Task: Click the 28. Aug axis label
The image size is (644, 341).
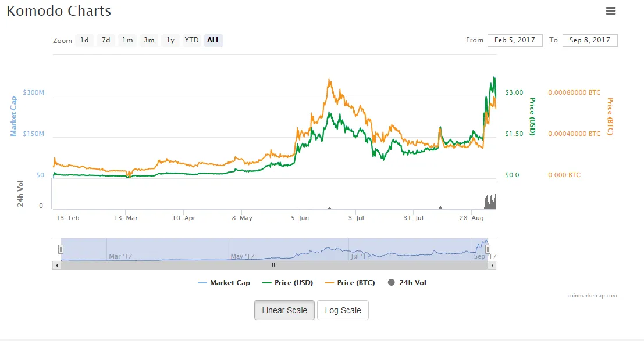Action: tap(471, 218)
